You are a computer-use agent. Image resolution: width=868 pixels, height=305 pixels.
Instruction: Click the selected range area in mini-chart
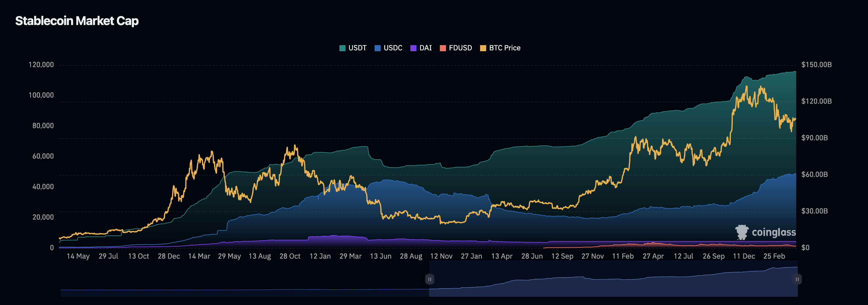pos(613,279)
